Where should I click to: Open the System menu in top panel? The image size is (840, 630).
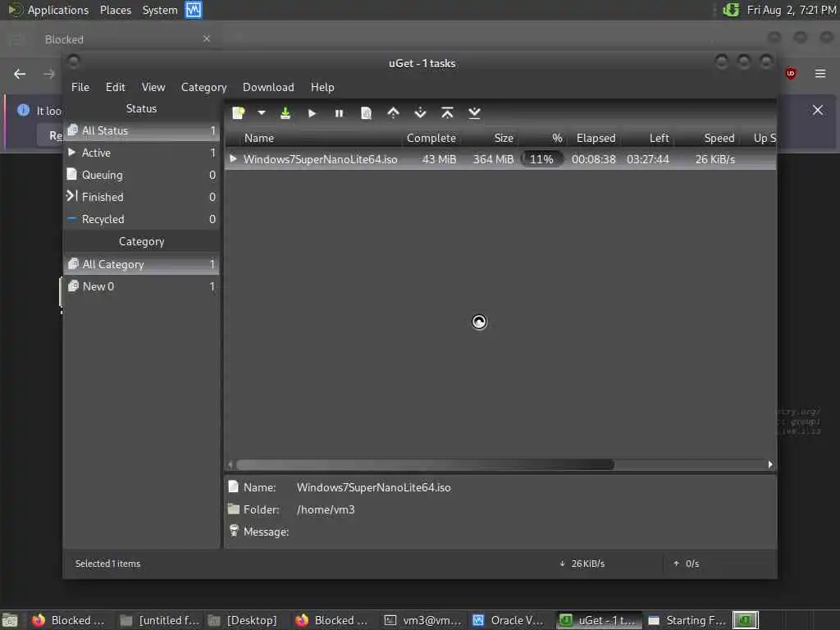point(160,10)
